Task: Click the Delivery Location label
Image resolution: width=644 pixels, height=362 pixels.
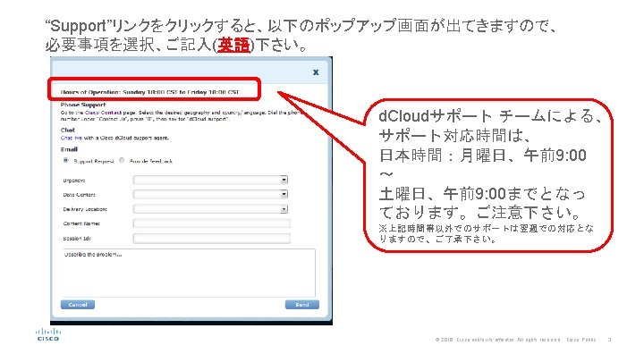Action: [85, 209]
